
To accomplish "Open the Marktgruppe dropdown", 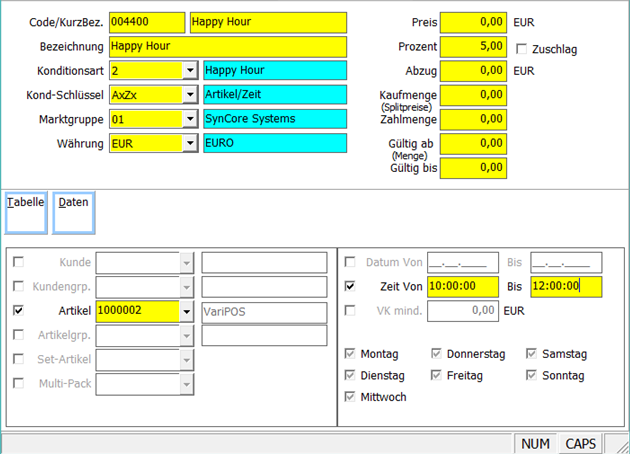I will tap(189, 119).
